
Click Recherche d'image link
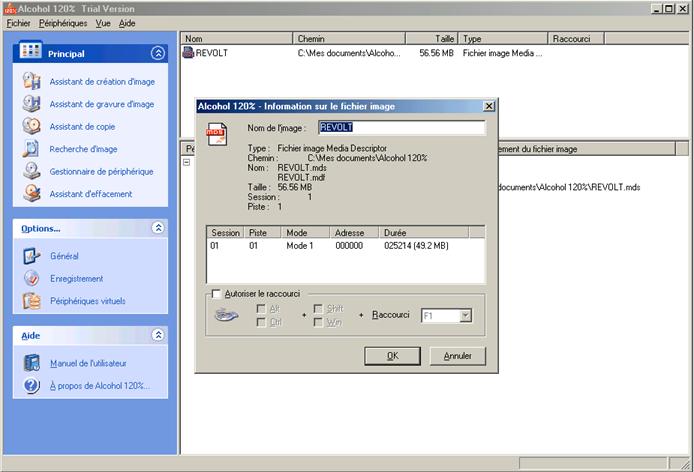tap(83, 149)
